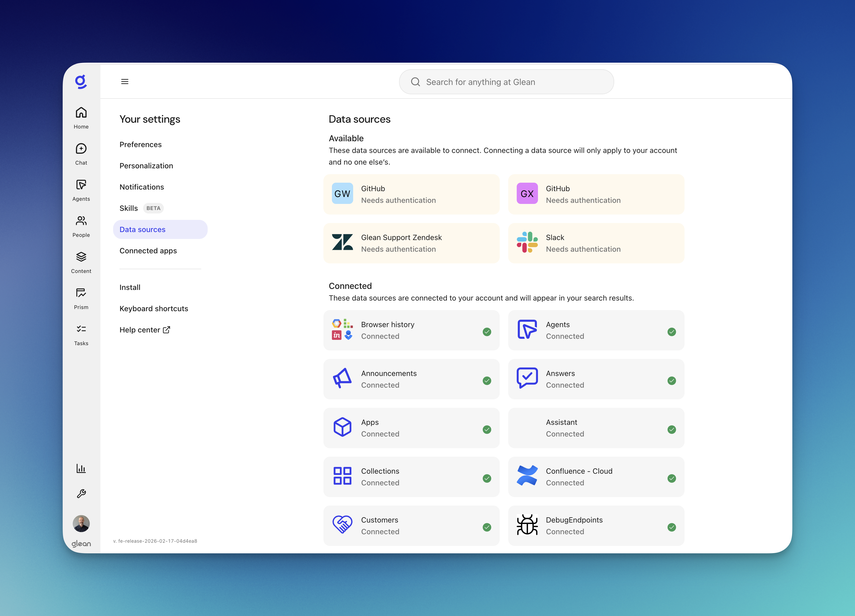Open the Skills BETA settings page

[129, 208]
